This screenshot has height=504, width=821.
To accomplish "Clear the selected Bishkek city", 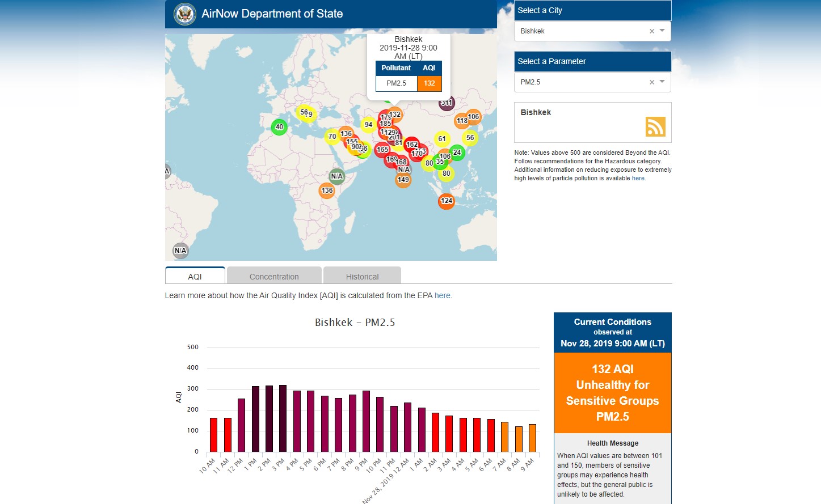I will pos(652,31).
